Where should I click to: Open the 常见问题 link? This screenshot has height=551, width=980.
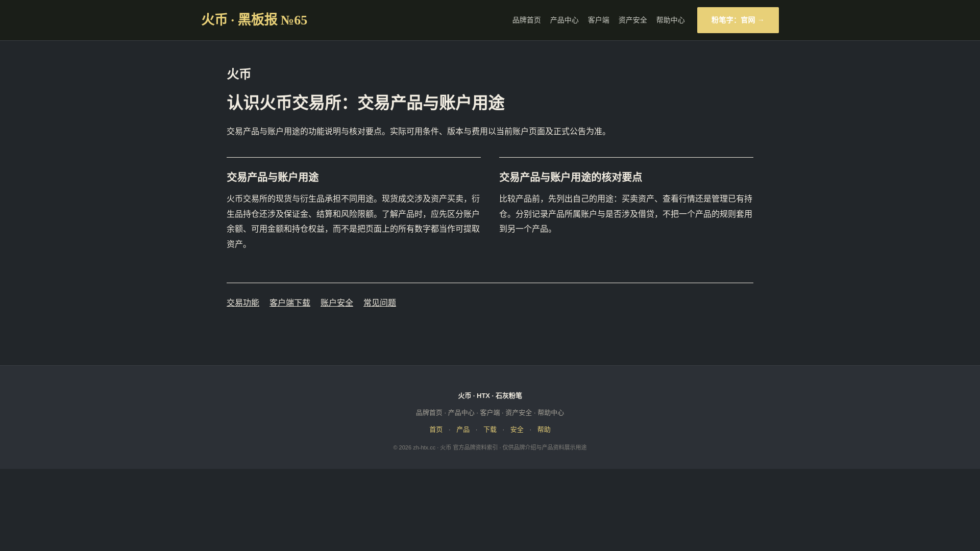[380, 303]
